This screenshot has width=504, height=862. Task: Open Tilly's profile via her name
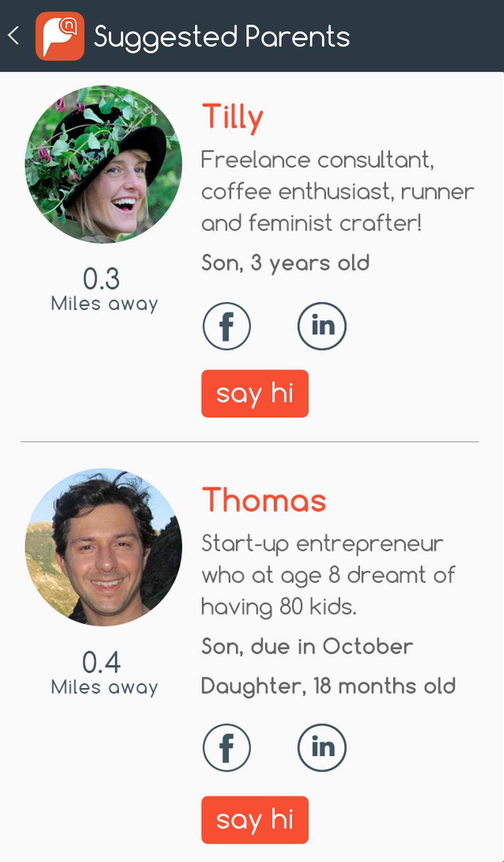pos(232,117)
